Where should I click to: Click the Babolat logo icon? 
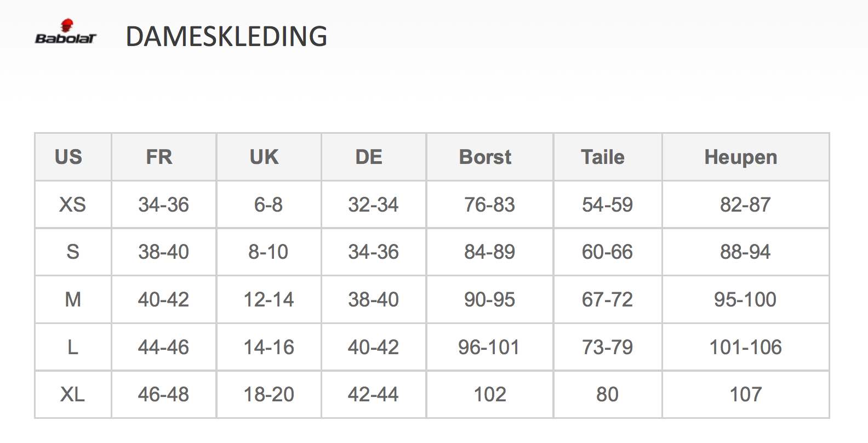click(x=66, y=32)
